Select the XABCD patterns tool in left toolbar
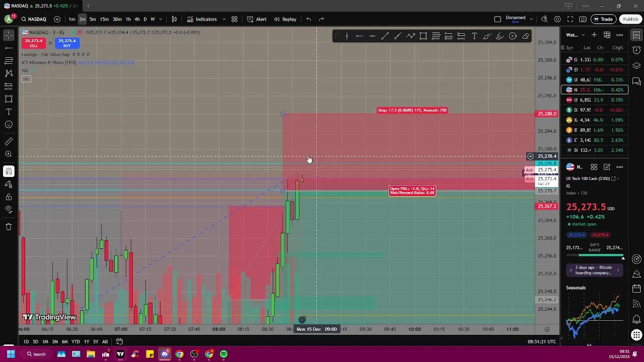Viewport: 644px width, 362px height. pos(9,73)
